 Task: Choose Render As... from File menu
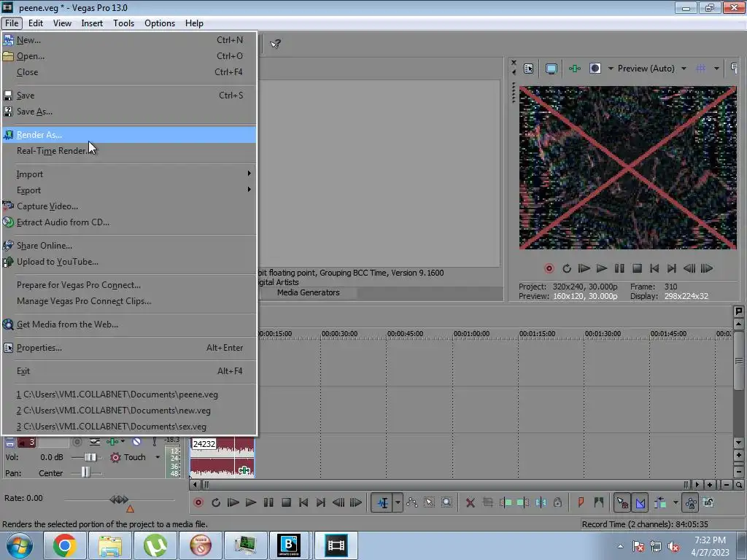pos(129,135)
